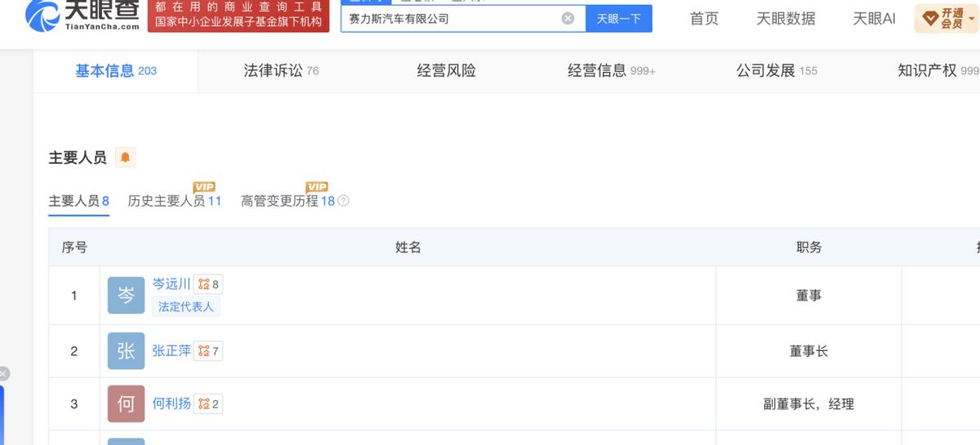The height and width of the screenshot is (445, 980).
Task: Dismiss the floating panel close button at left edge
Action: (3, 374)
